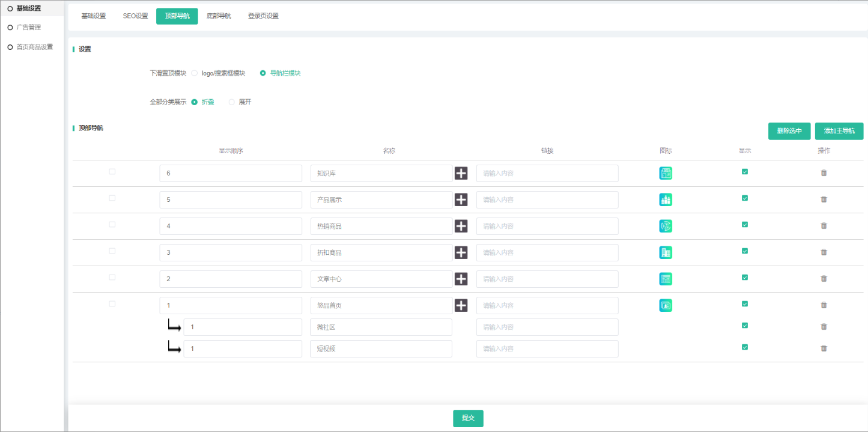Open 广告管理 in the sidebar
Image resolution: width=868 pixels, height=432 pixels.
click(28, 28)
